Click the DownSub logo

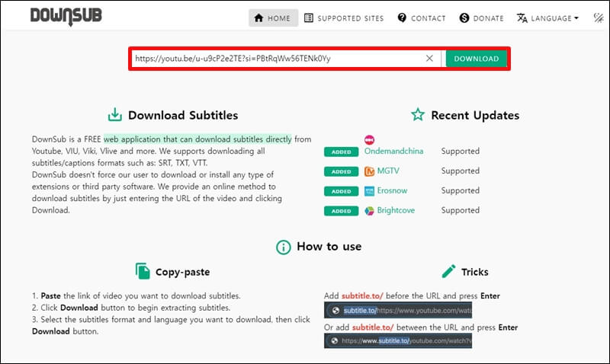click(66, 16)
